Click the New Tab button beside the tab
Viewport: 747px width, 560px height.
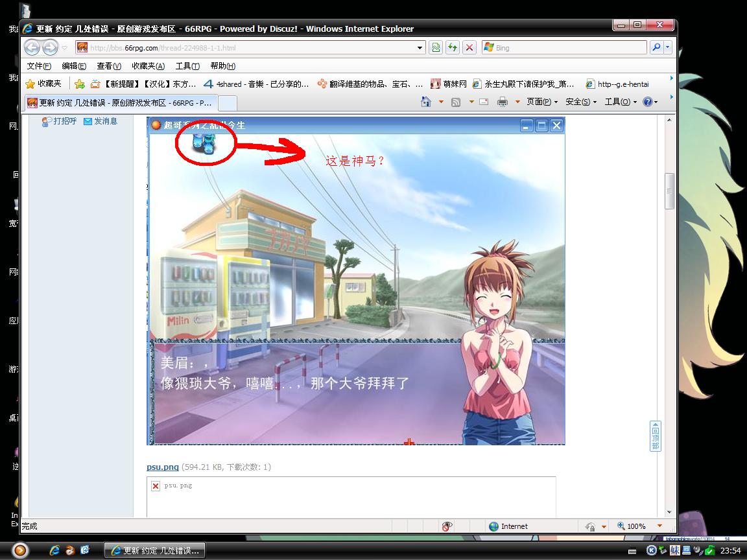coord(227,103)
